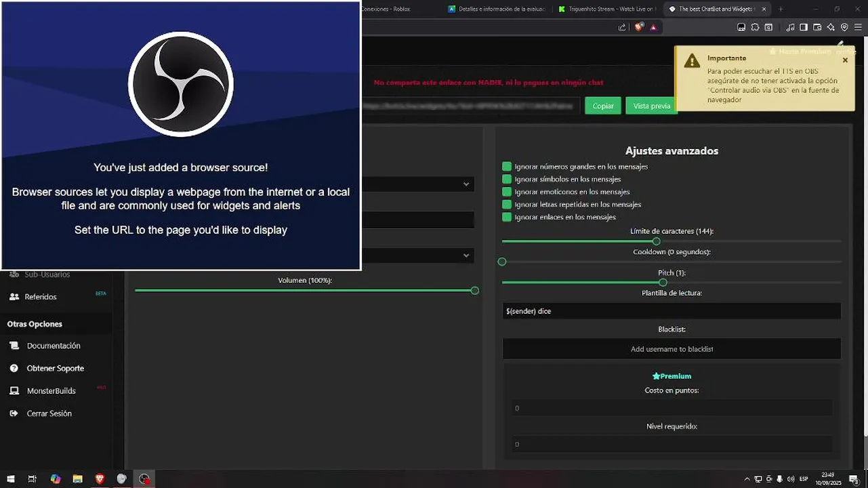Expand the dropdown just above the Volumen slider
Viewport: 868px width, 488px height.
coord(417,256)
